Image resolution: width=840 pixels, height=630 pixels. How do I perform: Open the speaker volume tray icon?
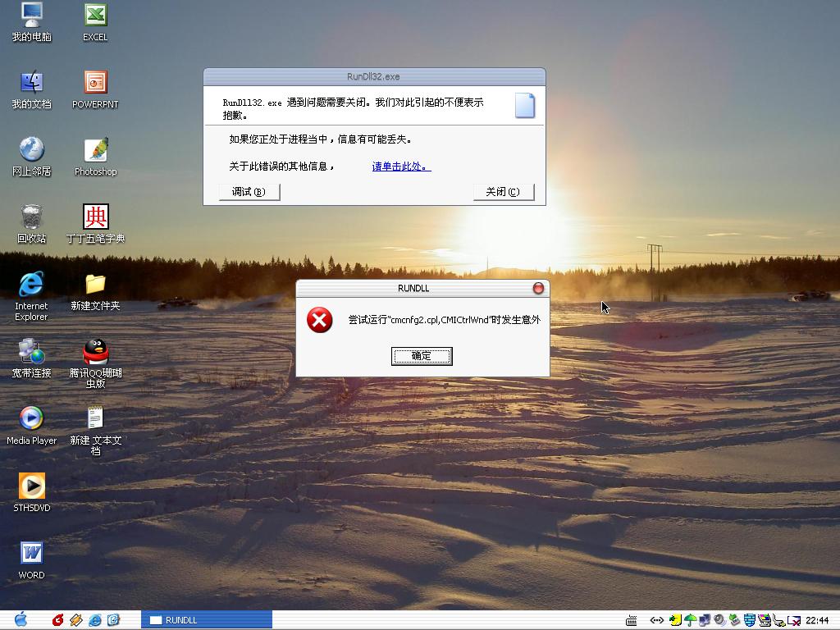pos(719,620)
